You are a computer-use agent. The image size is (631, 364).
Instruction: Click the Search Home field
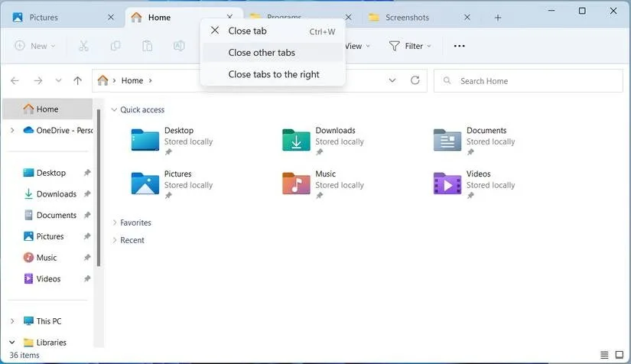(528, 81)
